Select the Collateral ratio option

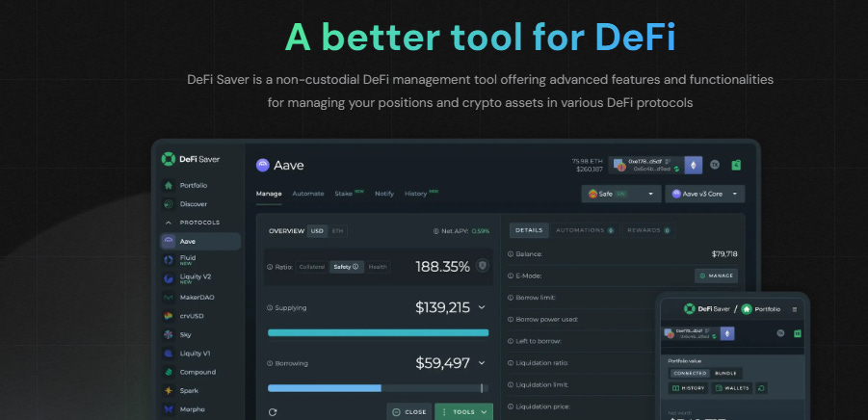[312, 267]
